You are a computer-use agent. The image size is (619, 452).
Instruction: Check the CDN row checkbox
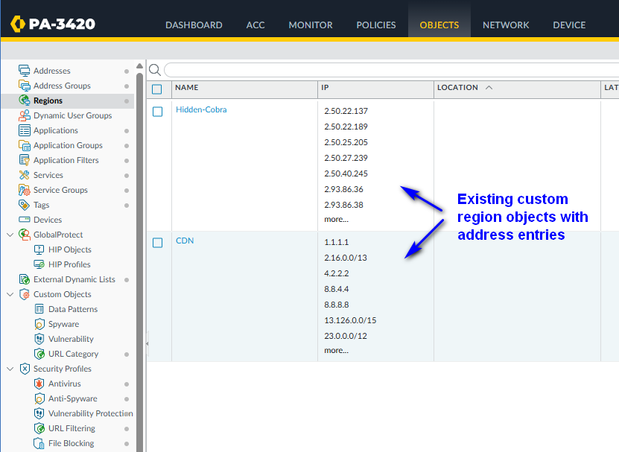point(157,243)
